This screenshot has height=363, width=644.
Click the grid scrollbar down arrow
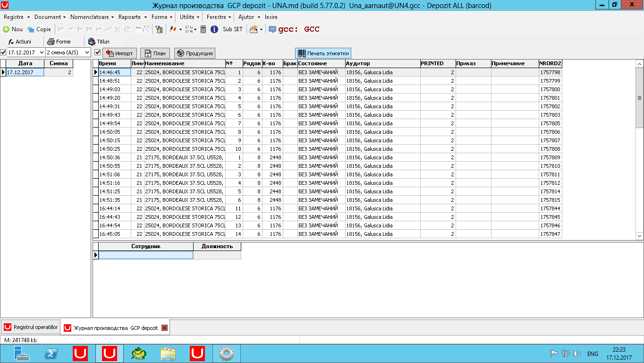click(x=640, y=235)
